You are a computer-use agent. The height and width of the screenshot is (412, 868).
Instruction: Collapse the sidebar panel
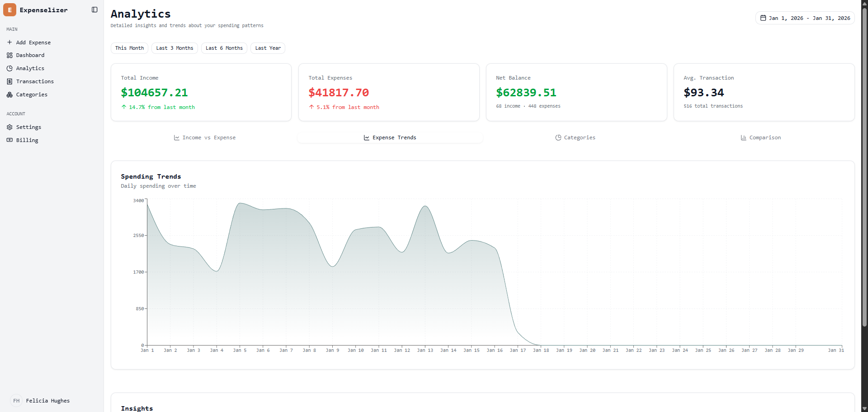[x=94, y=9]
